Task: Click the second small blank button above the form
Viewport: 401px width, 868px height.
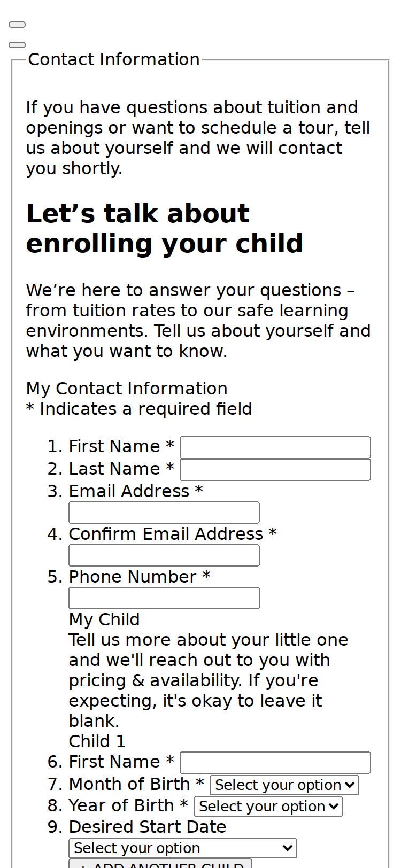Action: 17,45
